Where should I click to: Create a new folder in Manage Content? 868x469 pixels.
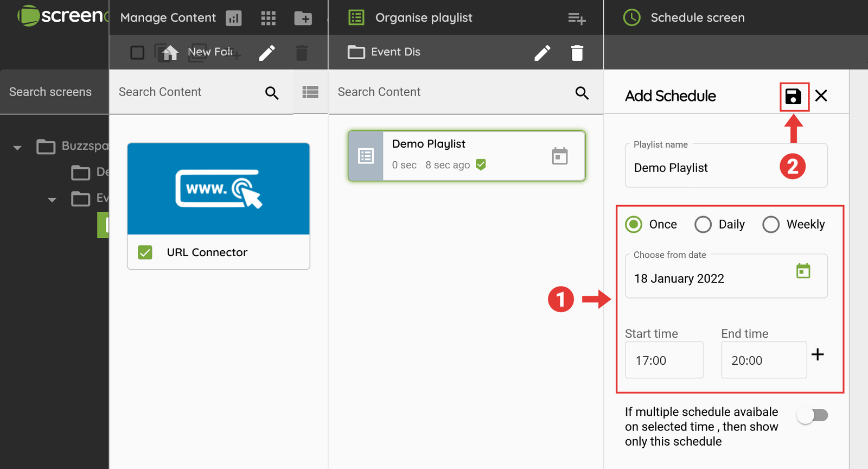pos(303,18)
